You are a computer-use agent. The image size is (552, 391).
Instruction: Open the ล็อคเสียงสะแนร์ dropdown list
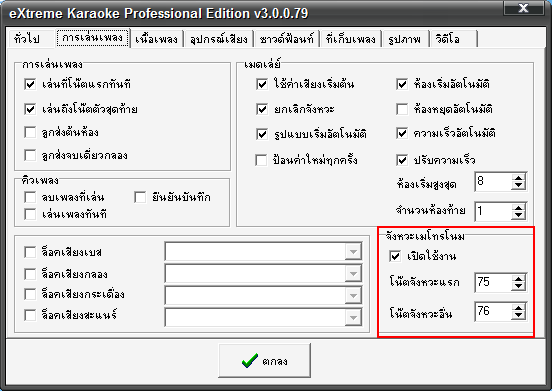[x=353, y=318]
